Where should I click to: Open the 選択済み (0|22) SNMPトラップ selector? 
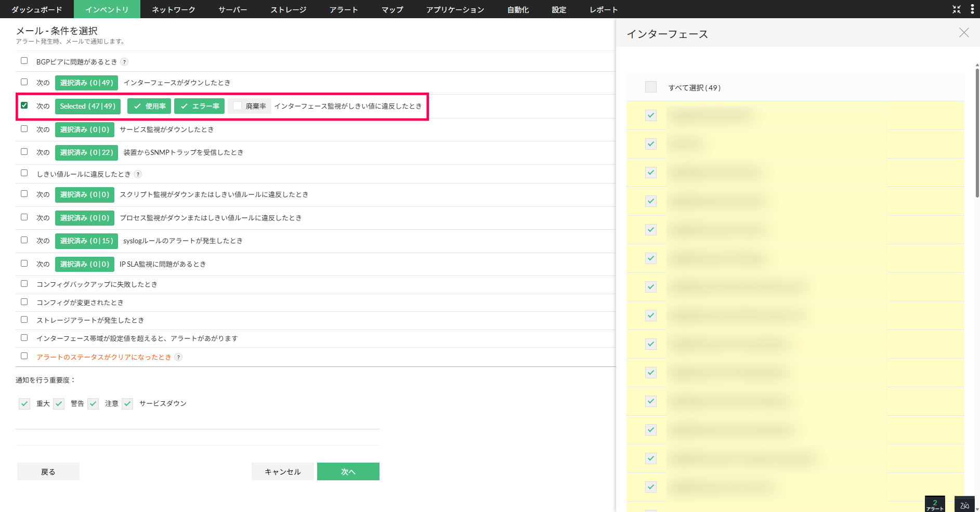pyautogui.click(x=86, y=152)
